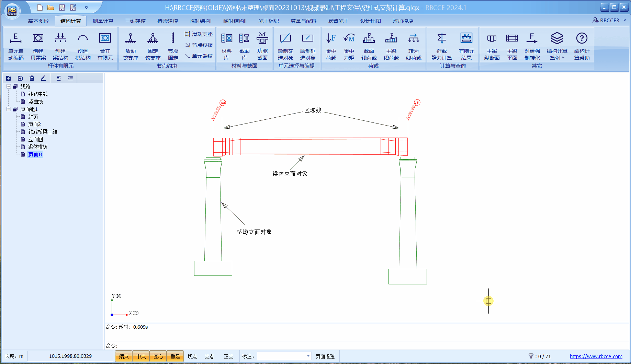Enable 正交 orthogonal mode

(x=228, y=356)
